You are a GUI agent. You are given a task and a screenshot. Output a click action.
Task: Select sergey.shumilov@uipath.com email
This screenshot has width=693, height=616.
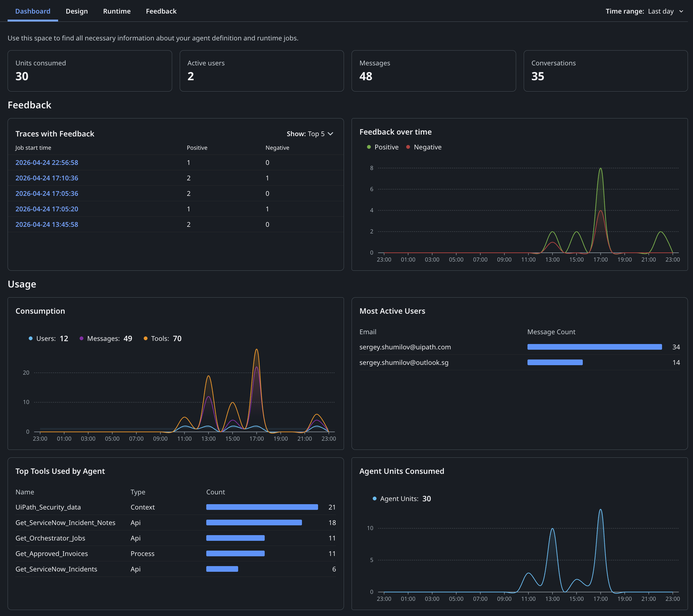(405, 347)
